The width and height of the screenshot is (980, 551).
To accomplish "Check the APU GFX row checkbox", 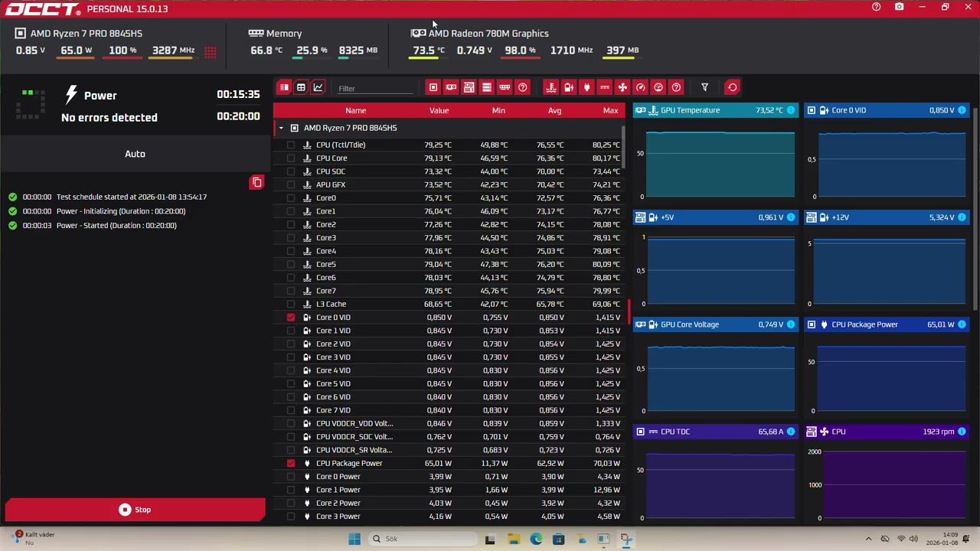I will [x=291, y=184].
